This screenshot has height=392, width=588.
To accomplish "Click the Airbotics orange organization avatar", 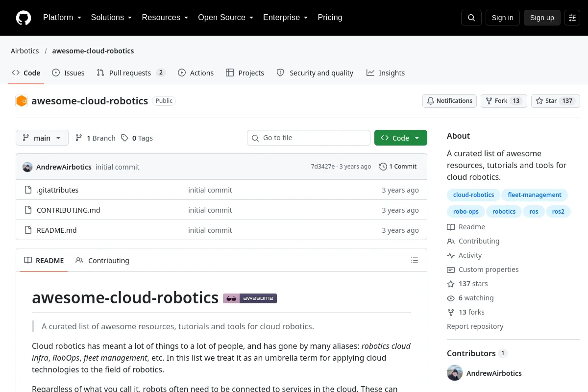I will [x=22, y=101].
